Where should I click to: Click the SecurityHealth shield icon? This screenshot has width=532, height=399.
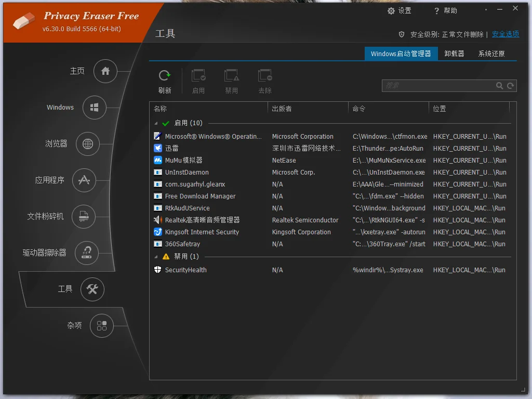coord(158,270)
